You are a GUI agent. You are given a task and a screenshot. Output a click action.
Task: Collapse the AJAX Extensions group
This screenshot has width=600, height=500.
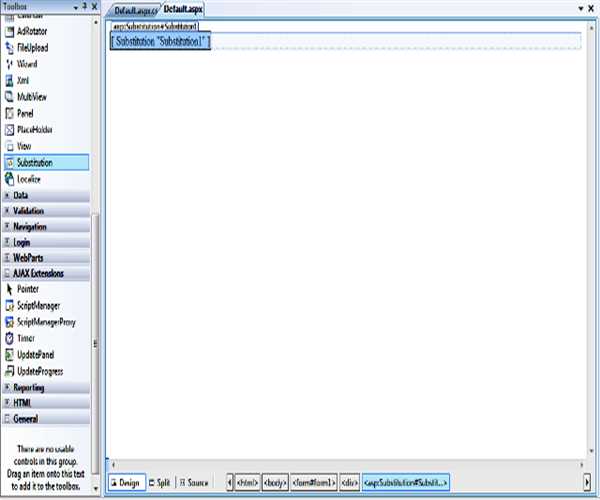(x=7, y=273)
